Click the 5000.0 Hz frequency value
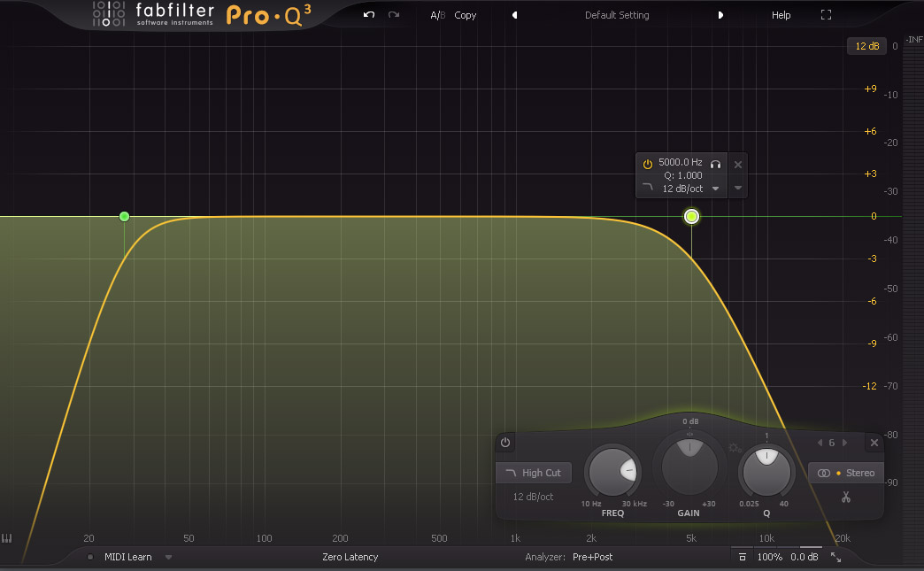The image size is (924, 571). pos(680,162)
